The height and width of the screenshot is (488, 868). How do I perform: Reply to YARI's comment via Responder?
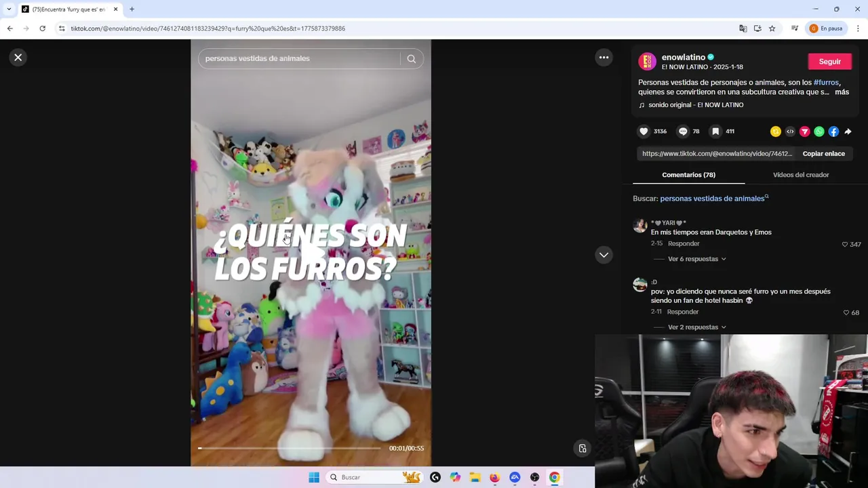tap(684, 244)
